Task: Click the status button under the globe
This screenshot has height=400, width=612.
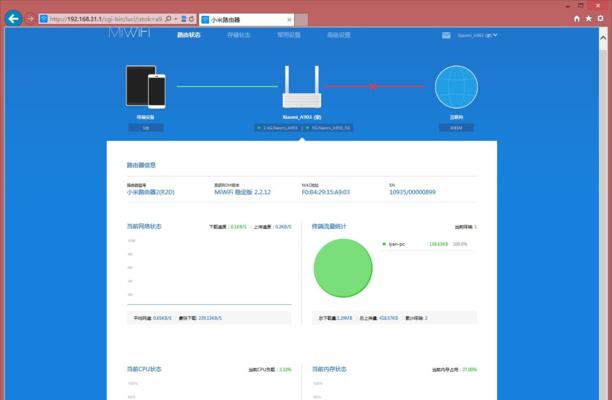Action: pyautogui.click(x=456, y=128)
